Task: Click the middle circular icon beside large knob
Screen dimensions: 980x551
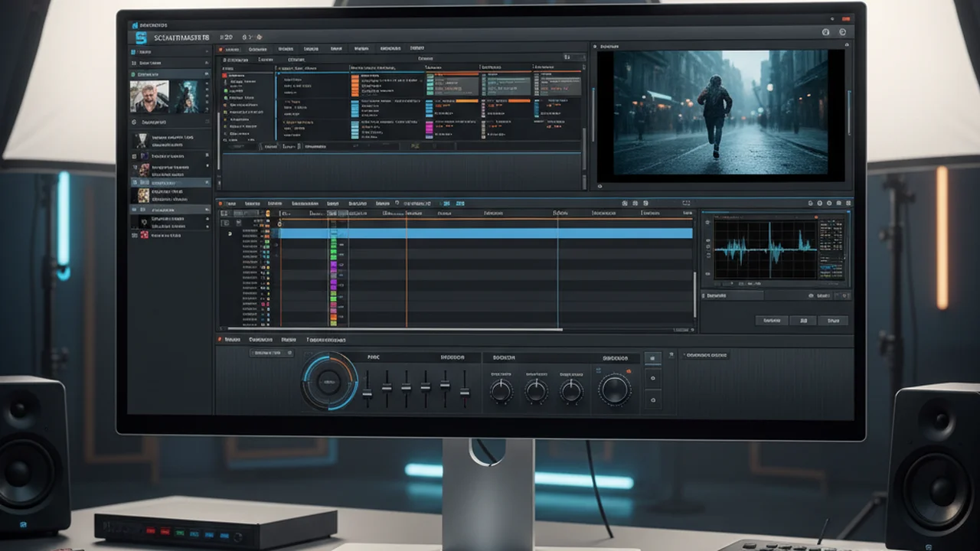Action: coord(652,378)
